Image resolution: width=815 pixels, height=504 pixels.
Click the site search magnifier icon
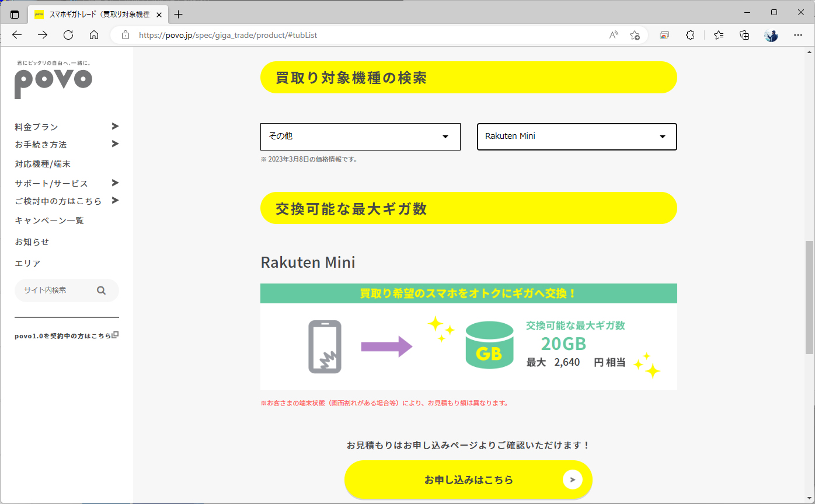tap(101, 290)
